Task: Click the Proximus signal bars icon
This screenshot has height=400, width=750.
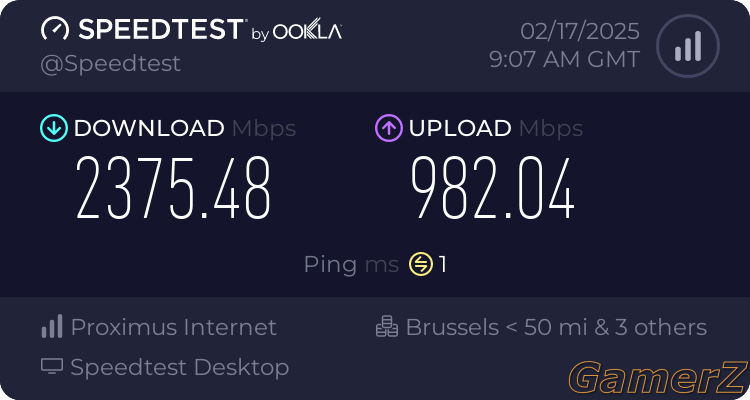Action: pos(52,326)
